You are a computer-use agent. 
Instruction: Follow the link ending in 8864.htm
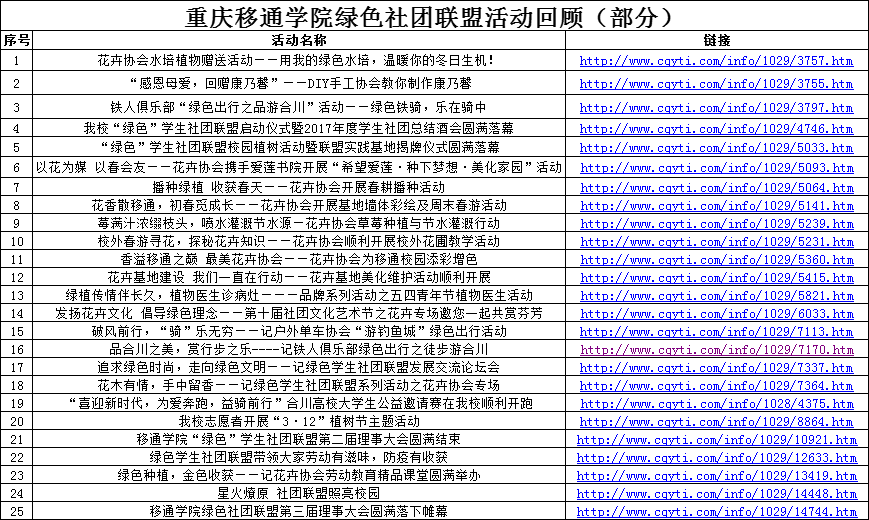[x=717, y=422]
